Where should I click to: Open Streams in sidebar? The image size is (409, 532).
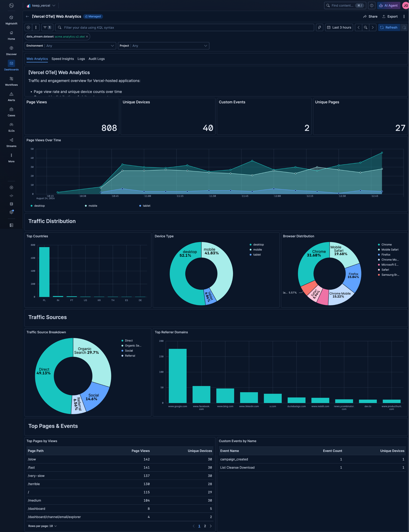[x=11, y=143]
